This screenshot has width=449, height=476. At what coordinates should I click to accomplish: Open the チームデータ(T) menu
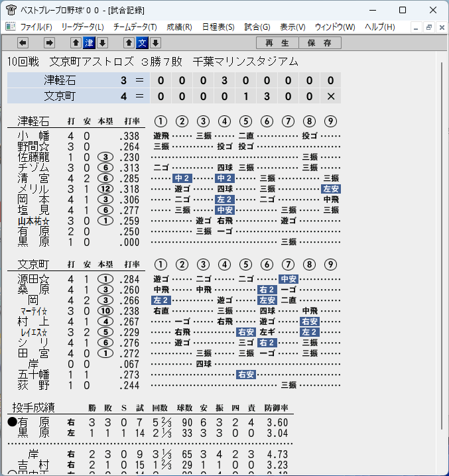135,27
